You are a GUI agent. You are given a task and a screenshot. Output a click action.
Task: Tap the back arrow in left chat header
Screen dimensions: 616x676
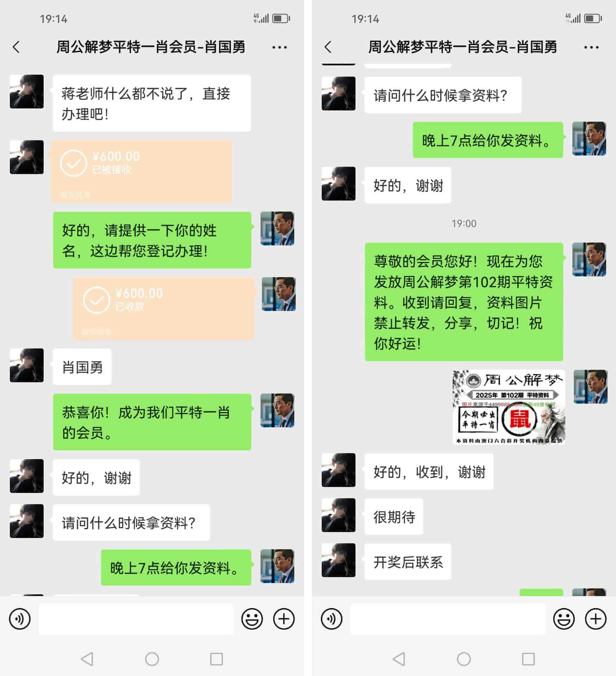coord(16,47)
